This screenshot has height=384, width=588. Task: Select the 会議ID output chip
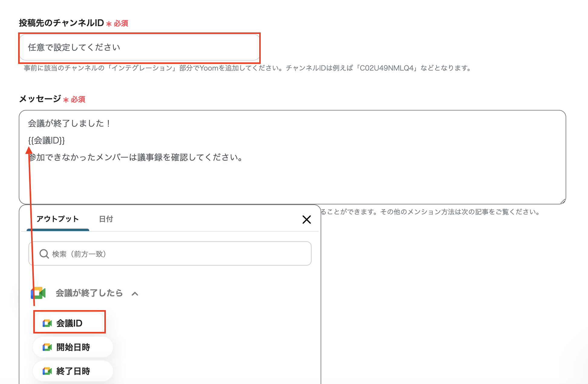coord(70,323)
